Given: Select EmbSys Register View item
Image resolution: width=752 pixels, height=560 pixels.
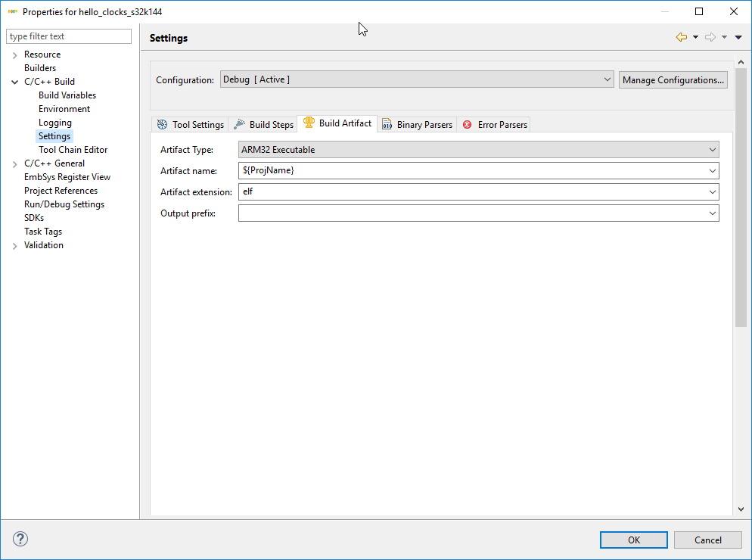Looking at the screenshot, I should (67, 177).
